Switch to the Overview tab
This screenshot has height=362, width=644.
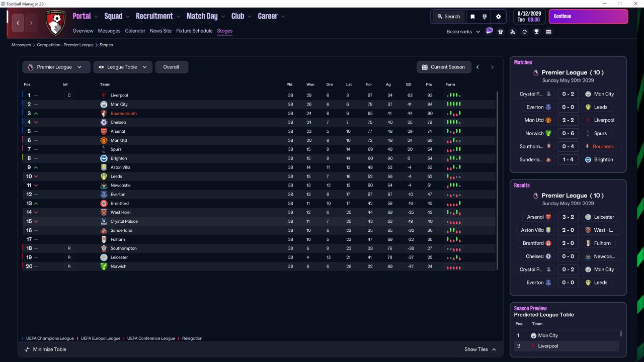pyautogui.click(x=83, y=31)
